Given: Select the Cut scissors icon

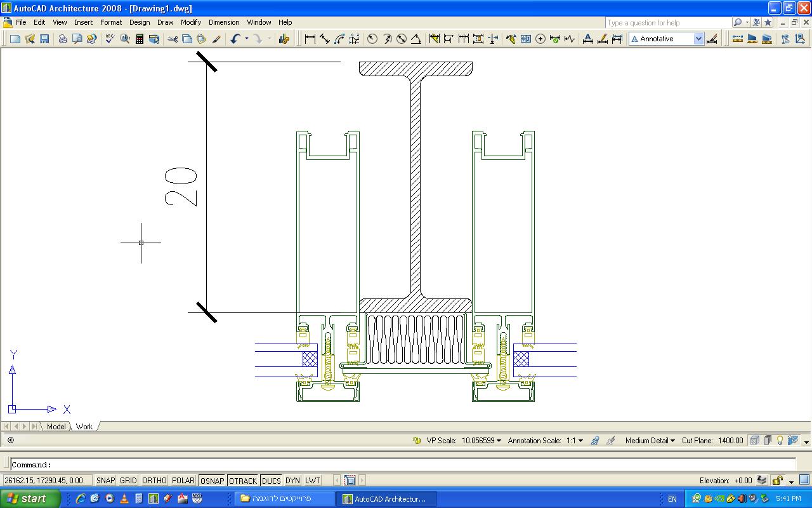Looking at the screenshot, I should [x=173, y=39].
